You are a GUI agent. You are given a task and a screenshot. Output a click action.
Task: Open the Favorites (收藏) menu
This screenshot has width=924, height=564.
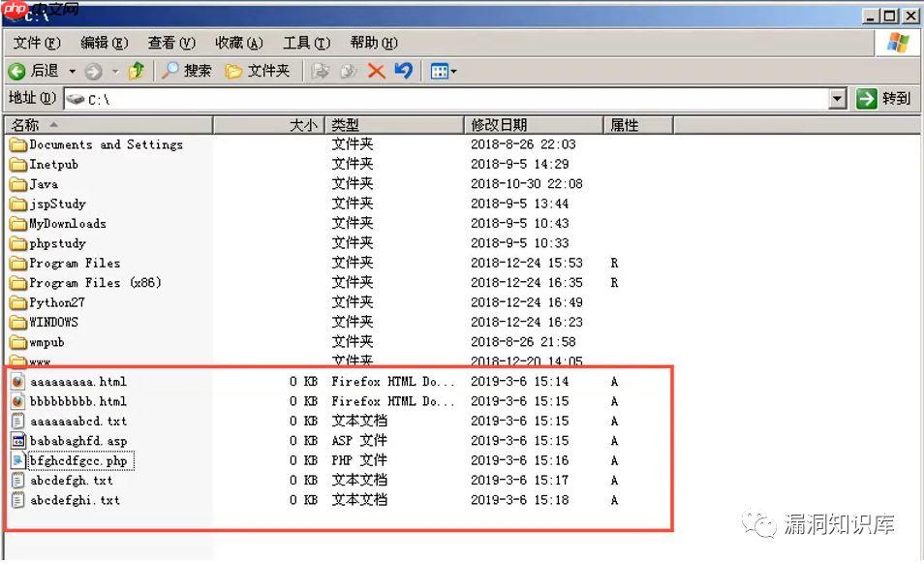[x=238, y=43]
